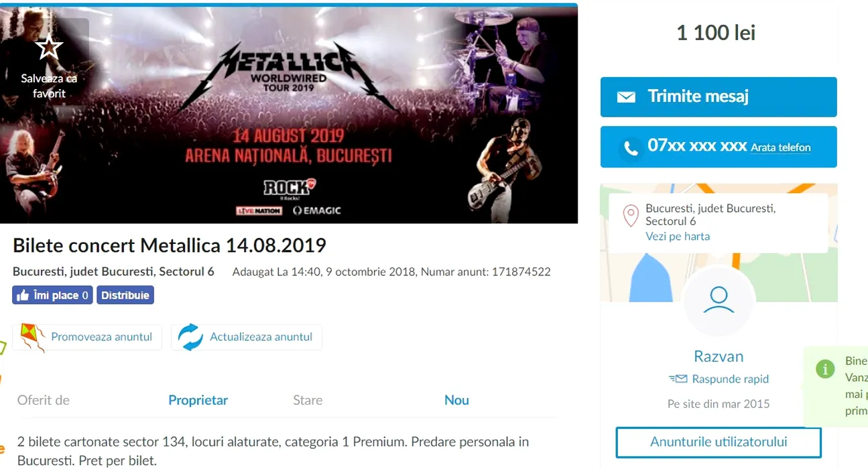Filter by the Proprietar value link

pos(198,400)
